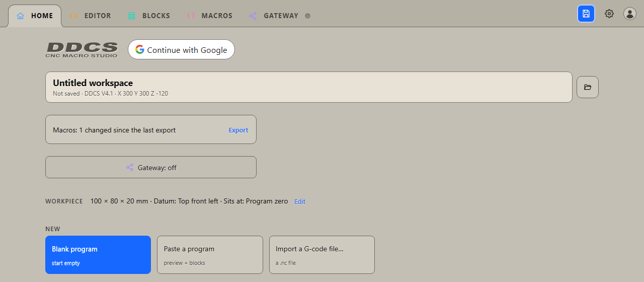Click the DDCS CNC Macro Studio logo

tap(82, 50)
